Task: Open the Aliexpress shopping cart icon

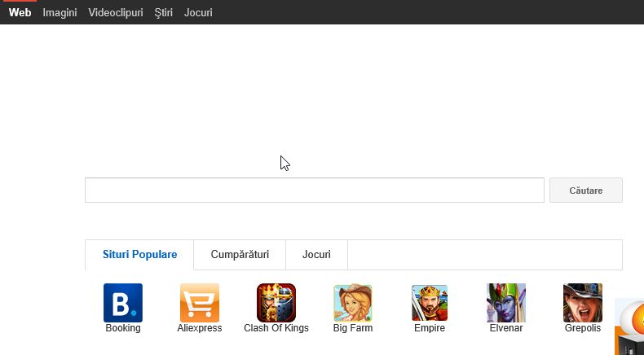Action: [200, 303]
